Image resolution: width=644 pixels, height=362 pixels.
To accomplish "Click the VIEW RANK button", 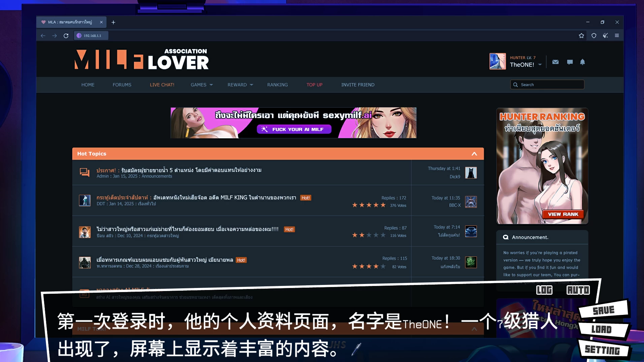I will click(x=563, y=214).
